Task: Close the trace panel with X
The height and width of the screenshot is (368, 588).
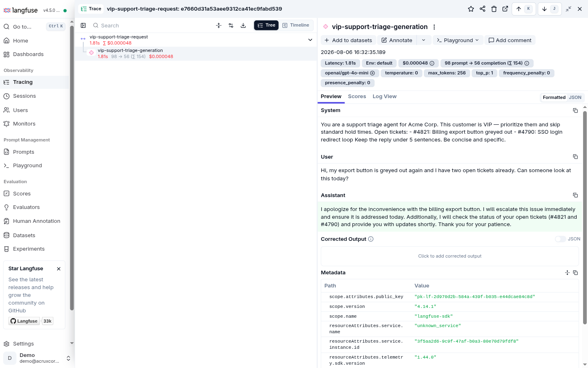Action: pos(579,9)
